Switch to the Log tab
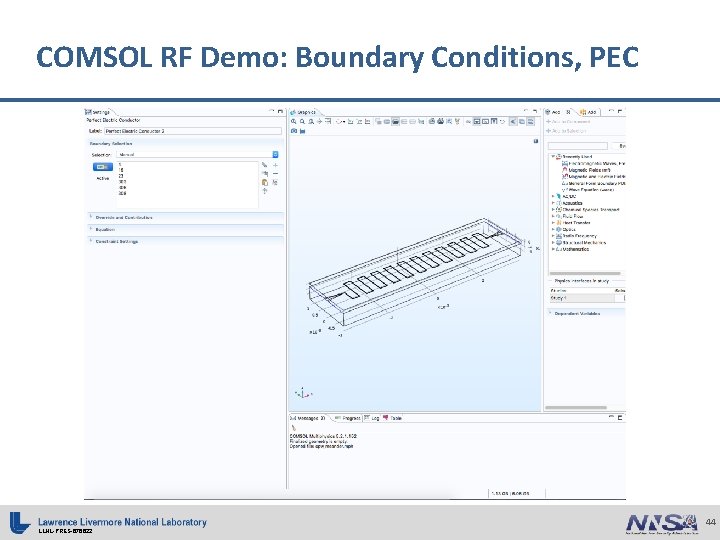Viewport: 720px width, 540px height. [372, 418]
